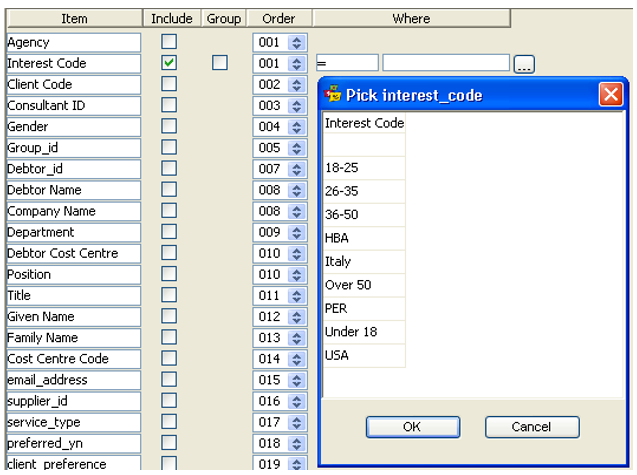The height and width of the screenshot is (475, 637).
Task: Click the Order spinner for Client Code
Action: pos(297,85)
